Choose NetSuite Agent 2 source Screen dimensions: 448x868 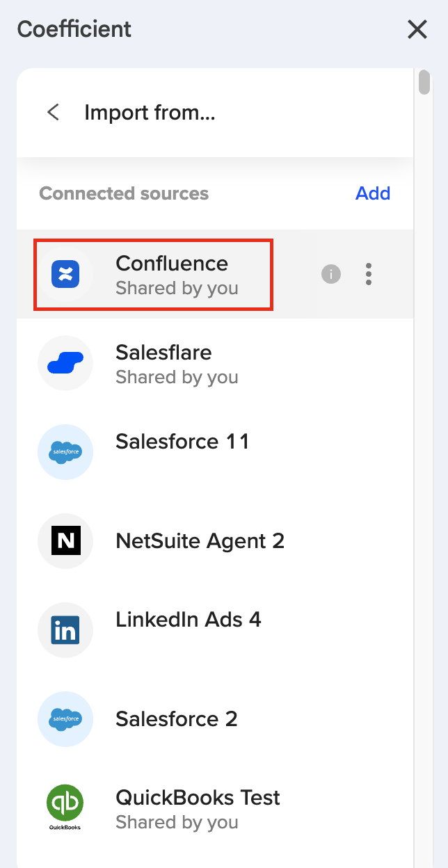coord(215,541)
